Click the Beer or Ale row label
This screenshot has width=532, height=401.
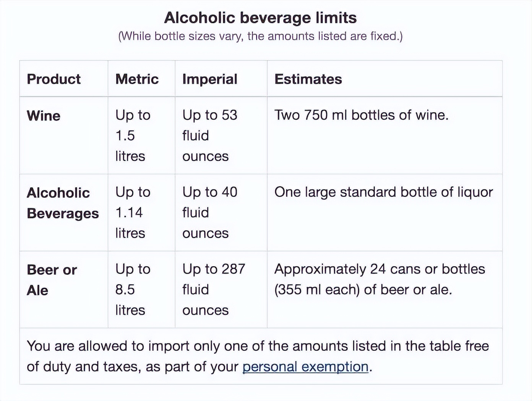pyautogui.click(x=52, y=280)
